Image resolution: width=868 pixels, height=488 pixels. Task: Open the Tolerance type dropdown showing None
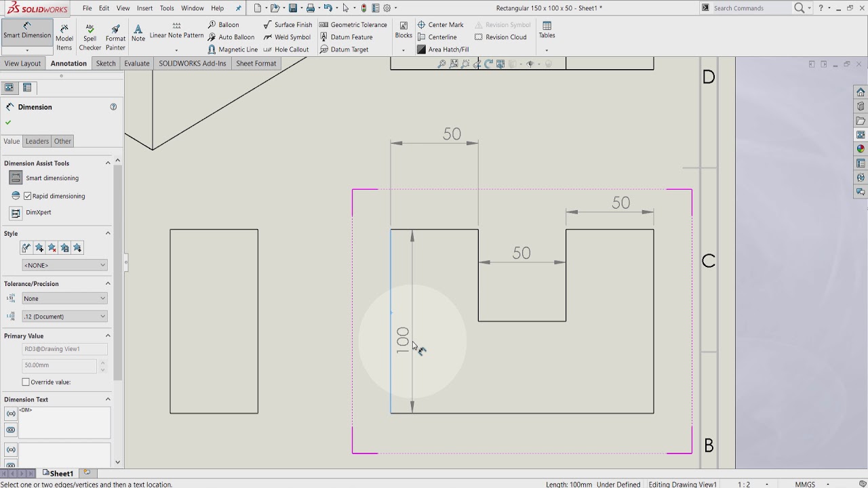pos(64,298)
